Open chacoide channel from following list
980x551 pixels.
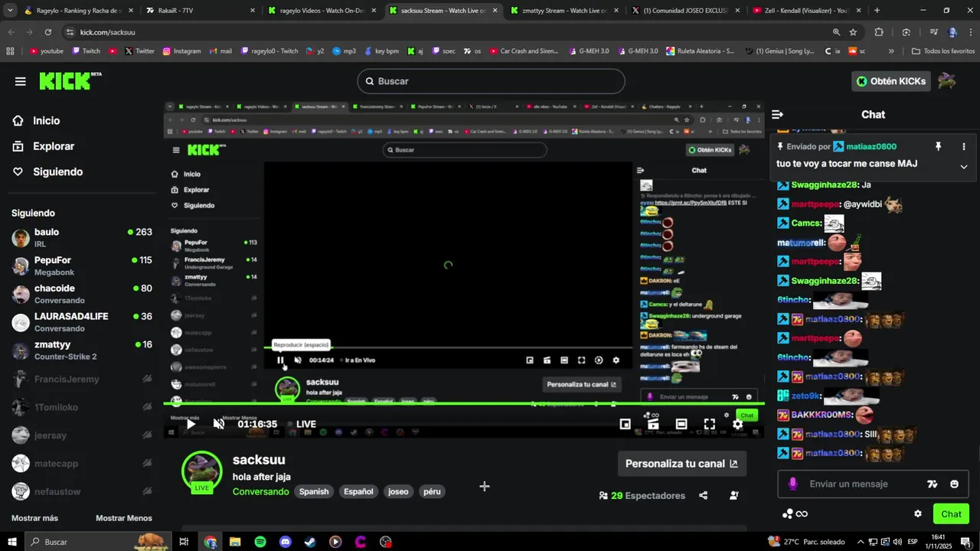81,295
